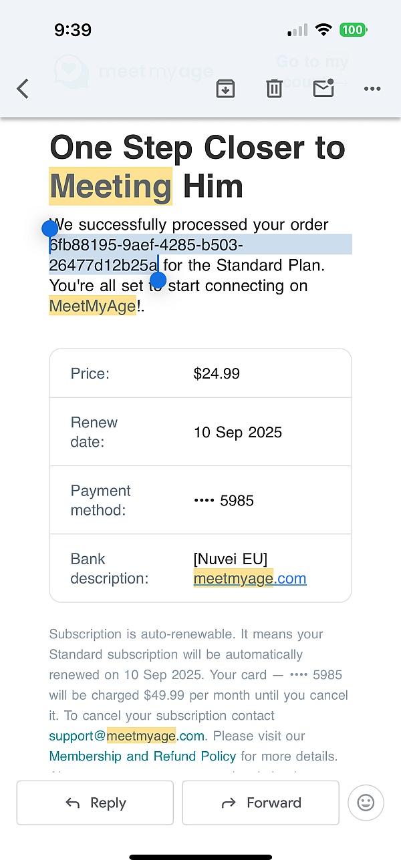Tap the right text-selection end handle
401x868 pixels.
coord(158,279)
